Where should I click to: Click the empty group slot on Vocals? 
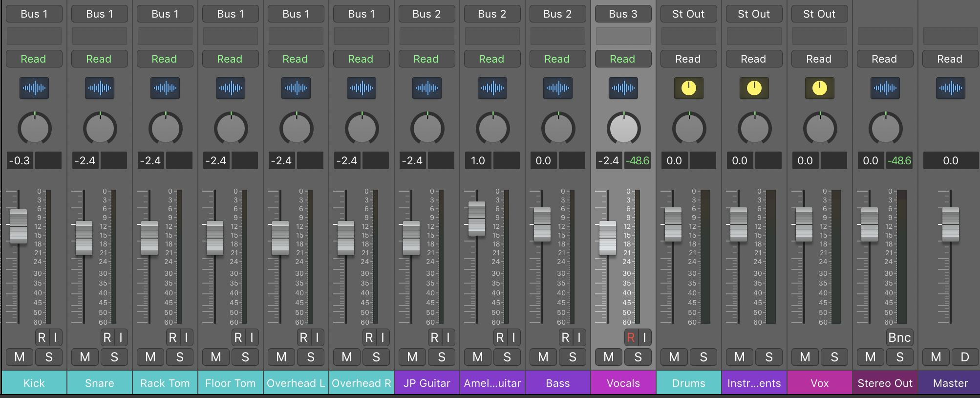point(623,36)
